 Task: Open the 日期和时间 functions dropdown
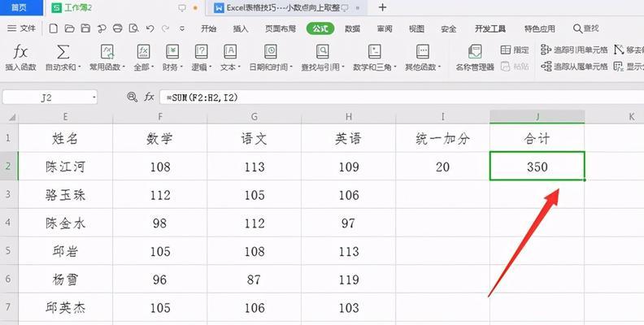click(271, 58)
